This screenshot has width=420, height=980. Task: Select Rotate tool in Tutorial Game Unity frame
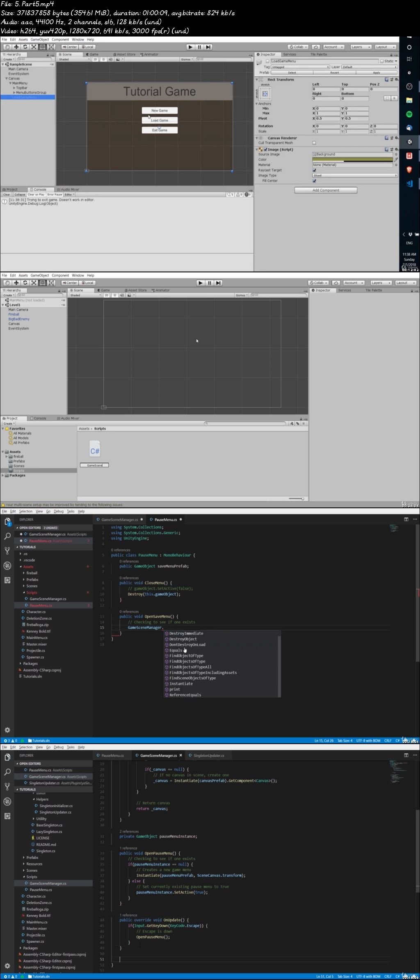(x=25, y=47)
